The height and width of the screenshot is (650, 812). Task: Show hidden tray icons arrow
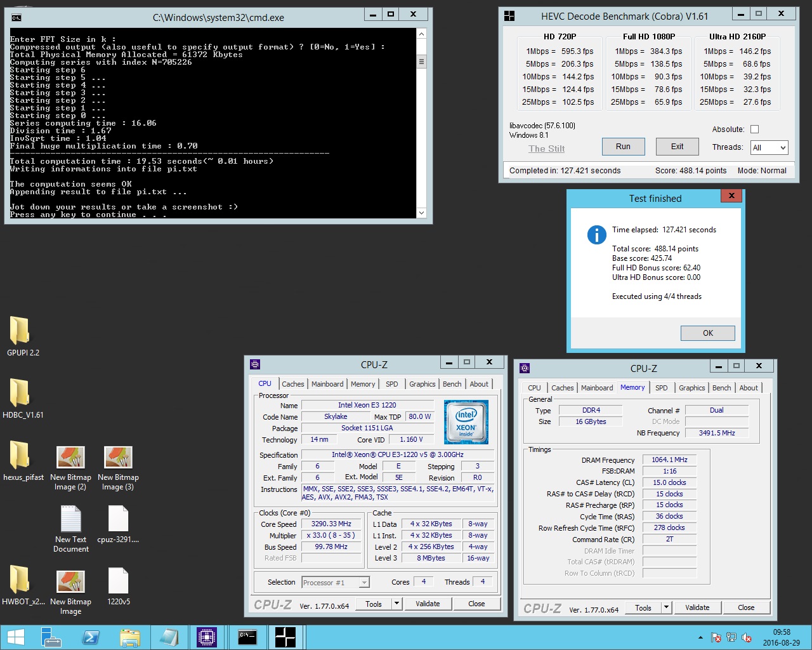(x=700, y=637)
